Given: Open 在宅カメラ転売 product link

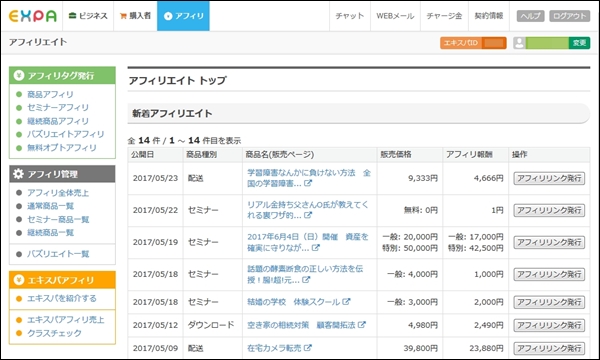Looking at the screenshot, I should pyautogui.click(x=274, y=348).
